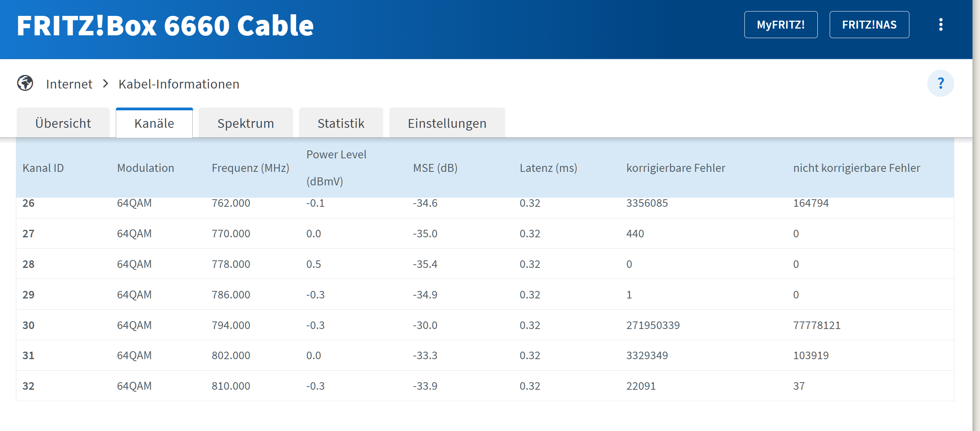Image resolution: width=980 pixels, height=431 pixels.
Task: Click uncorrectable errors value 77778121
Action: pyautogui.click(x=817, y=325)
